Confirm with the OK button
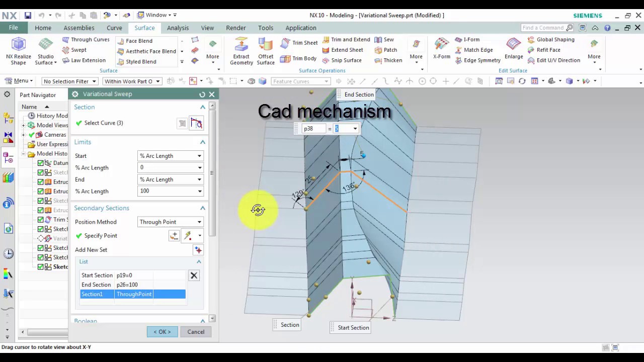 162,332
